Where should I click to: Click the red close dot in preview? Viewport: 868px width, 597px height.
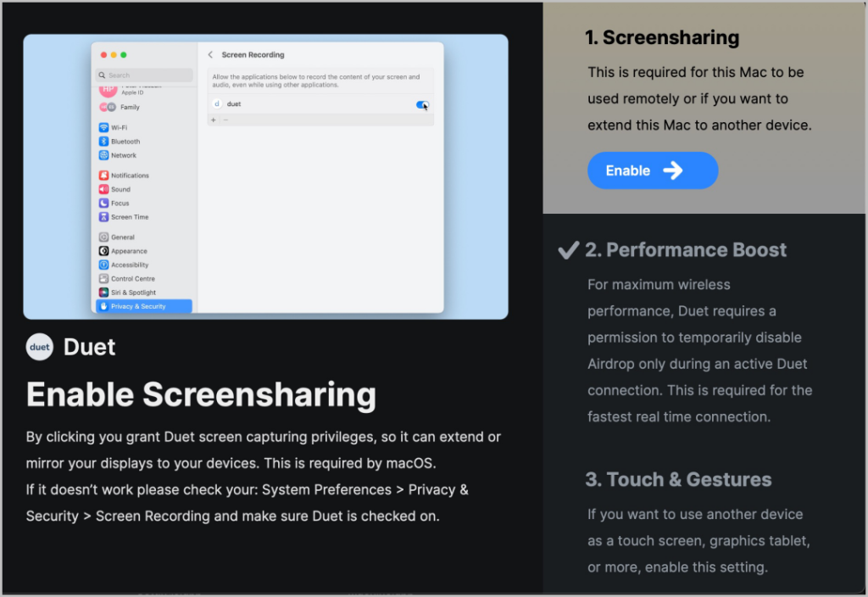[x=103, y=55]
